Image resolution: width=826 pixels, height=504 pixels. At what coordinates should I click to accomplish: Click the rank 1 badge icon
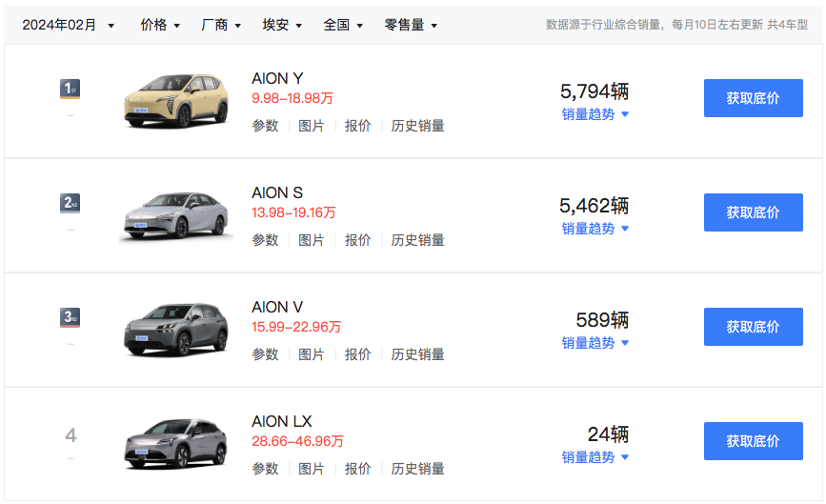pyautogui.click(x=71, y=89)
